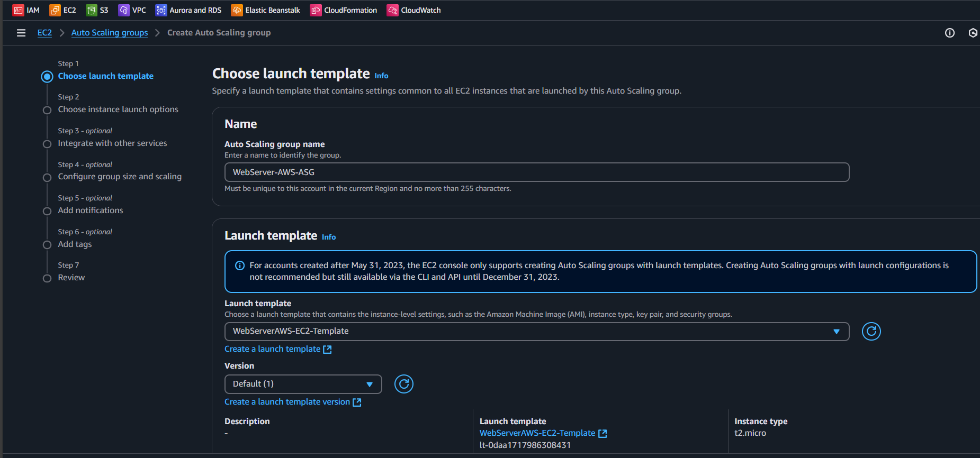980x458 pixels.
Task: Click the Description field label
Action: click(x=247, y=422)
